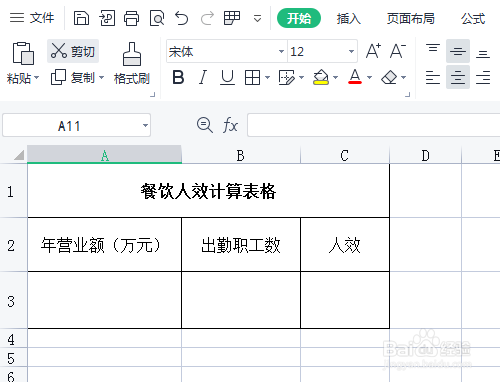This screenshot has width=500, height=382.
Task: Click the 餐饮人效计算表格 title cell
Action: tap(208, 191)
